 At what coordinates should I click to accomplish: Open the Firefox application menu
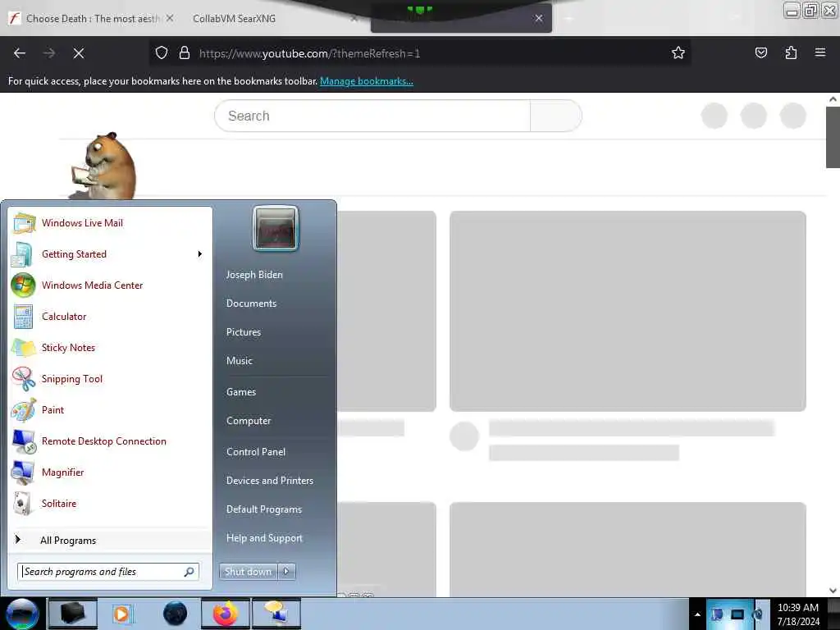pyautogui.click(x=820, y=53)
